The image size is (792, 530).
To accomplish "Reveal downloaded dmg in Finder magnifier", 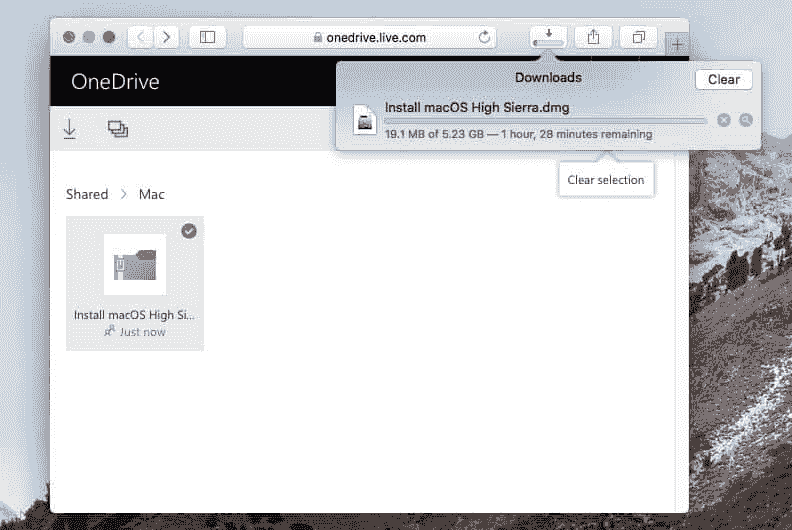I will (746, 120).
